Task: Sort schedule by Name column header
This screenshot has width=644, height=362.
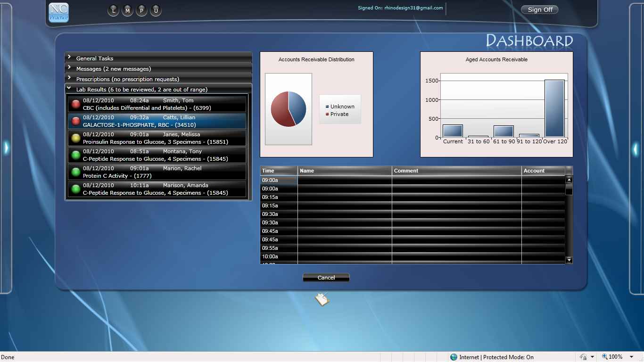Action: pos(345,171)
